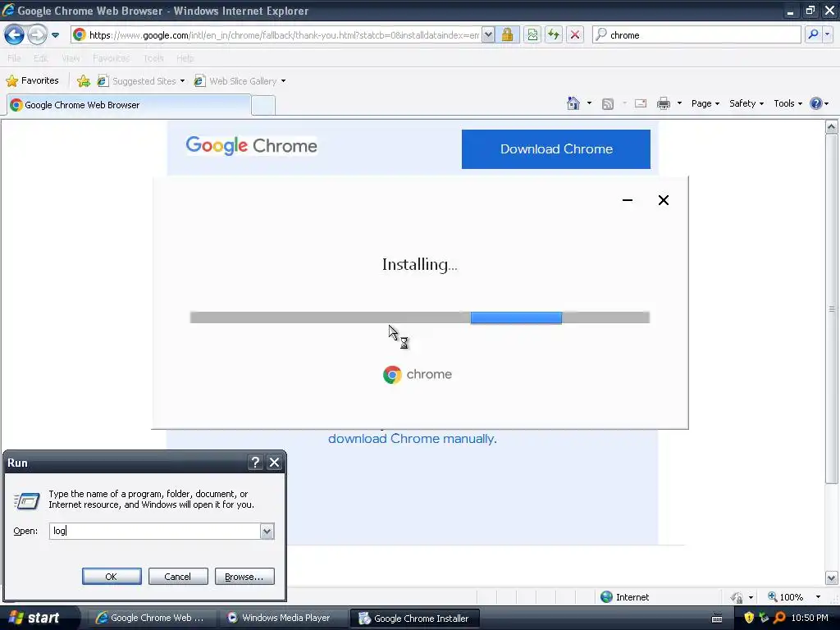Screen dimensions: 840x630
Task: Open Suggested Sites dropdown
Action: pos(141,81)
